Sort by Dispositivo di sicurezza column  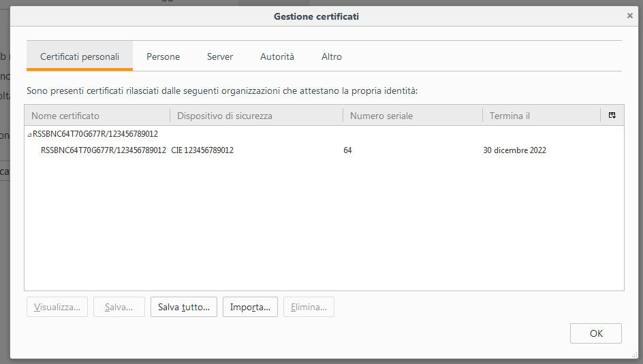pos(256,116)
